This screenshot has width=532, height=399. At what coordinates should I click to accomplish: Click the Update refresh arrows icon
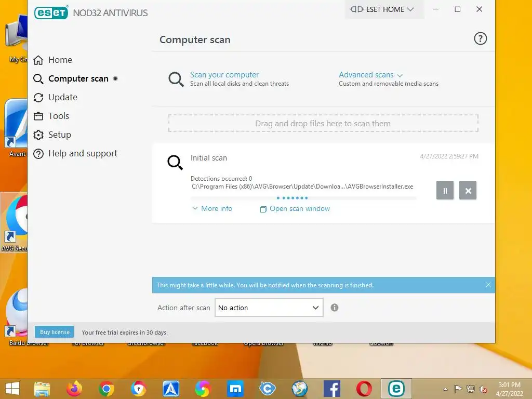pos(38,98)
